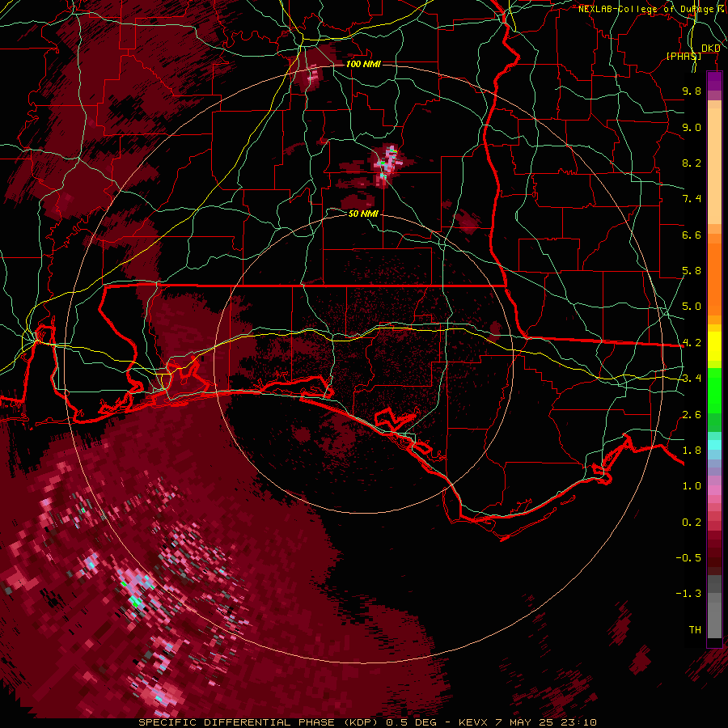Viewport: 728px width, 728px height.
Task: Click the '7 MAY 25 23:10' timestamp
Action: pos(547,722)
